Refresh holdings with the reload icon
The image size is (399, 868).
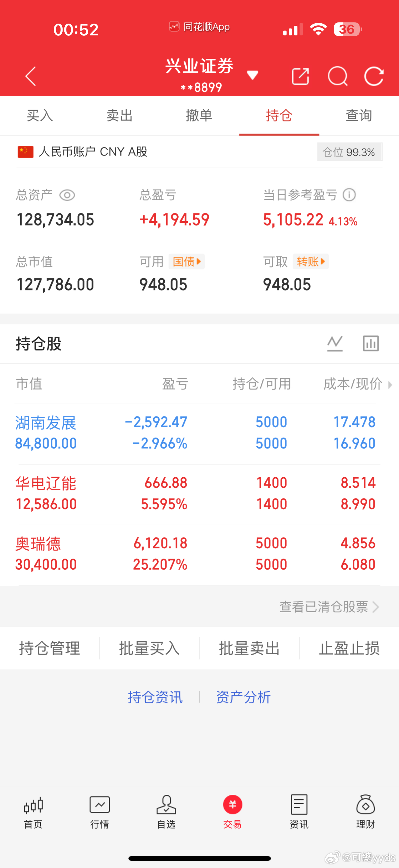point(374,76)
